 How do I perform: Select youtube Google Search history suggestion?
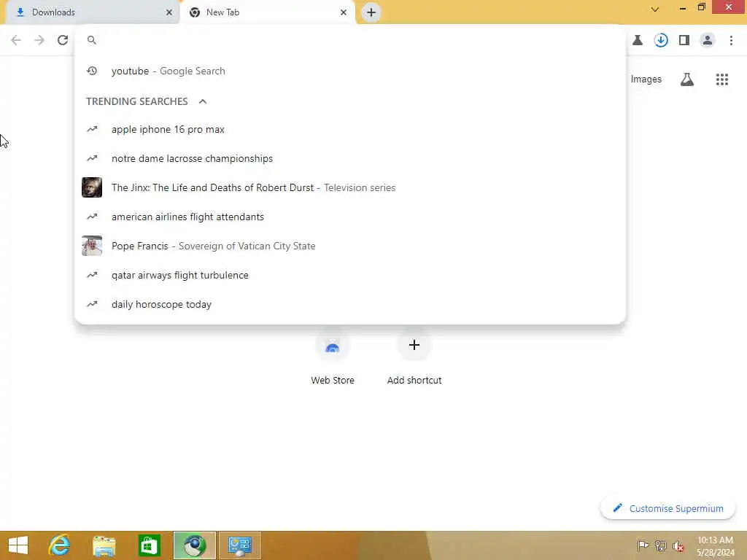[350, 71]
